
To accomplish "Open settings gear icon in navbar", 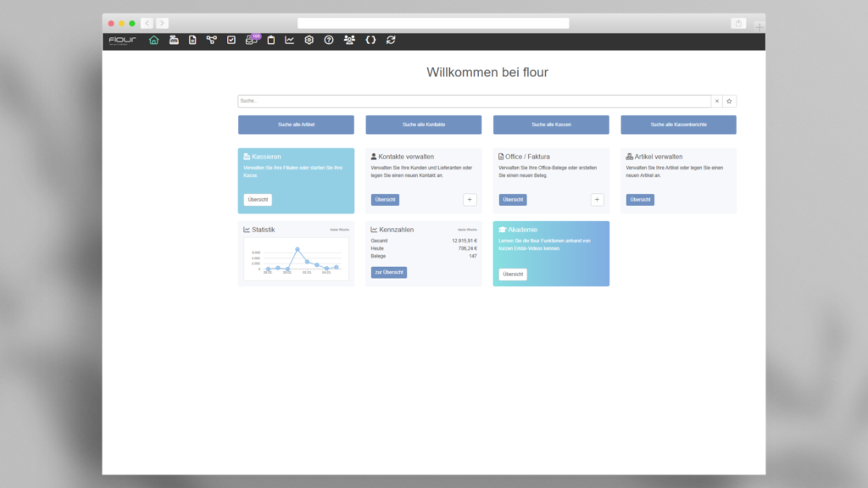I will click(309, 40).
